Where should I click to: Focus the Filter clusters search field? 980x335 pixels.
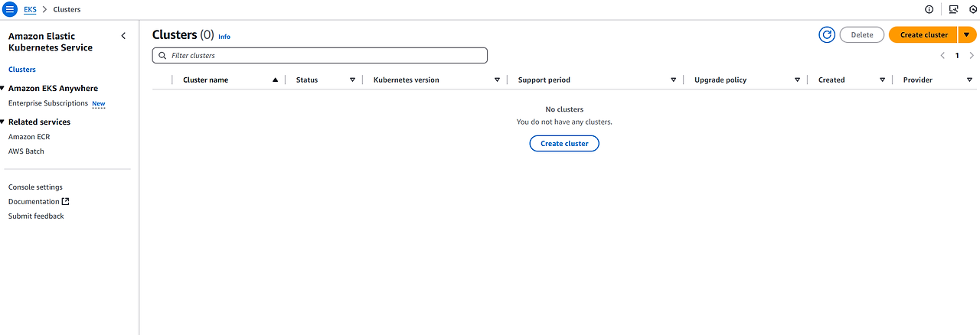point(320,56)
